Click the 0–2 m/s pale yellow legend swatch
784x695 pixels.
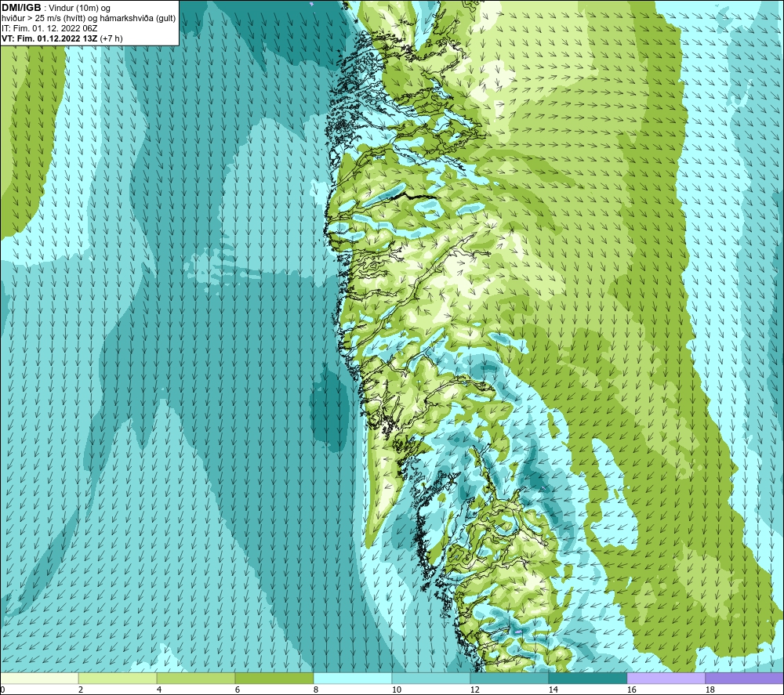point(39,678)
